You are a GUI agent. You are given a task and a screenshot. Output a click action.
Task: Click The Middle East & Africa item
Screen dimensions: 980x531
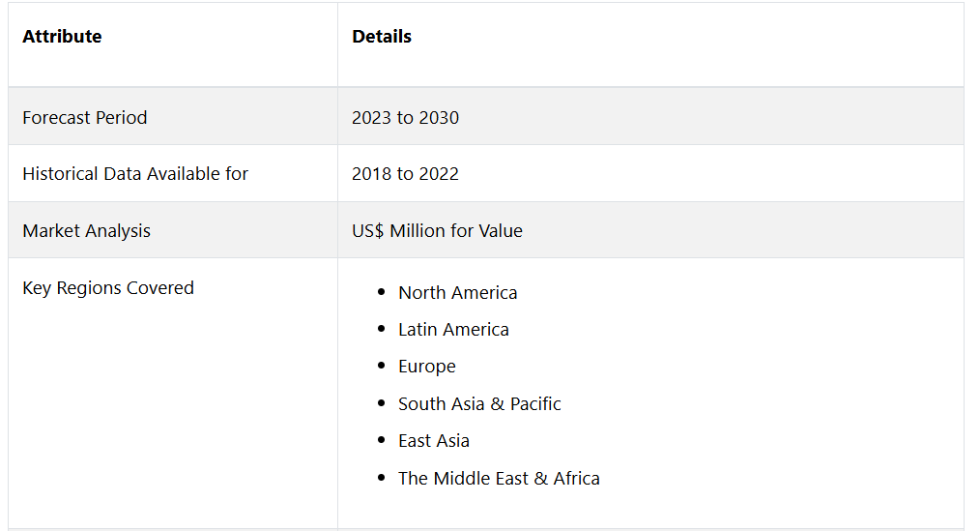(499, 479)
